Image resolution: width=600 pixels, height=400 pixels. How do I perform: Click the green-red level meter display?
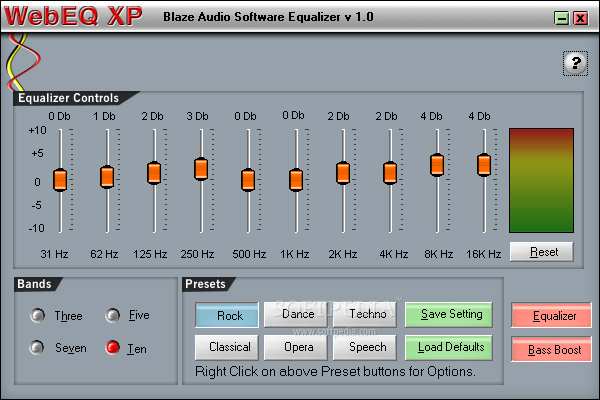[x=541, y=180]
